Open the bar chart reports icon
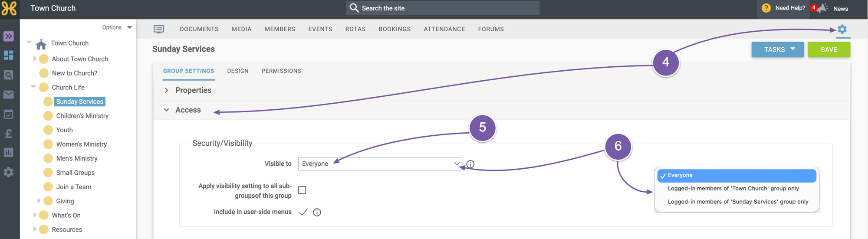Viewport: 868px width, 239px height. [9, 152]
